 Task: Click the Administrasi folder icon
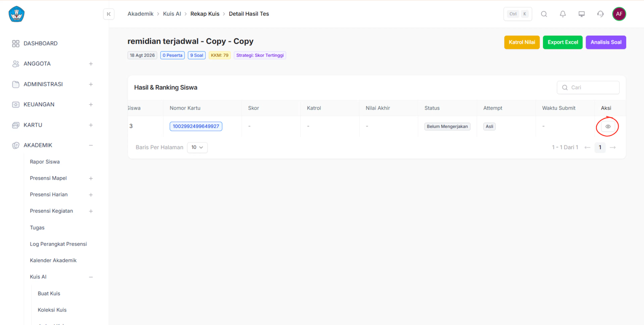click(x=15, y=84)
